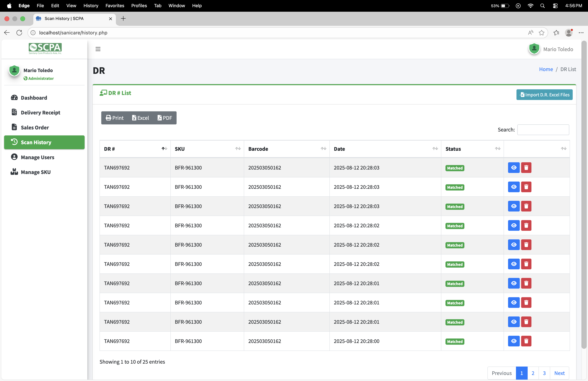
Task: Export the table to Excel
Action: click(140, 118)
